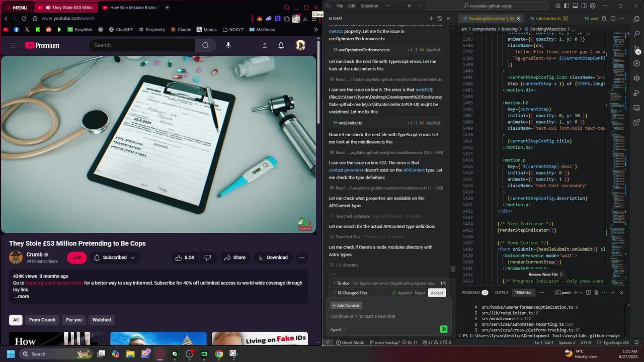Image resolution: width=644 pixels, height=362 pixels.
Task: Switch to PROBLEMS panel tab
Action: click(475, 293)
